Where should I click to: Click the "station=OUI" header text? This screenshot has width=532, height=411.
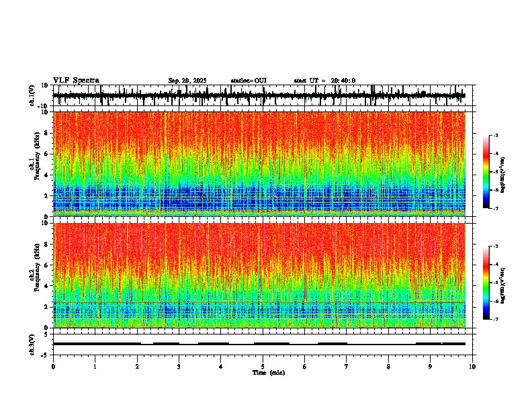click(249, 81)
